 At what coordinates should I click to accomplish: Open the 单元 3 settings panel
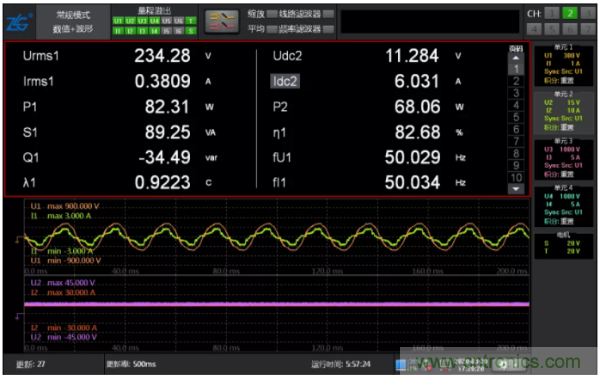[563, 158]
